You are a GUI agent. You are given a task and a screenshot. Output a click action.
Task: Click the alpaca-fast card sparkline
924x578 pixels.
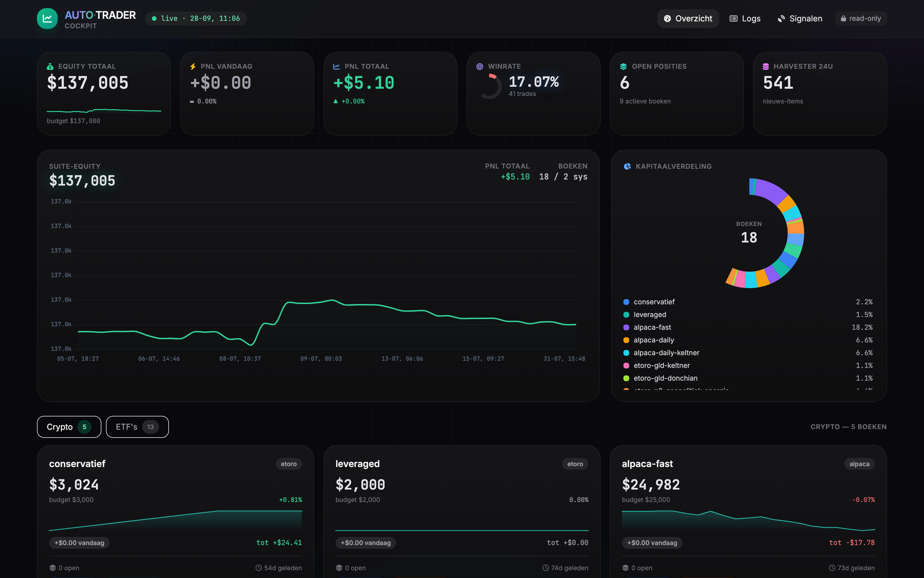748,521
